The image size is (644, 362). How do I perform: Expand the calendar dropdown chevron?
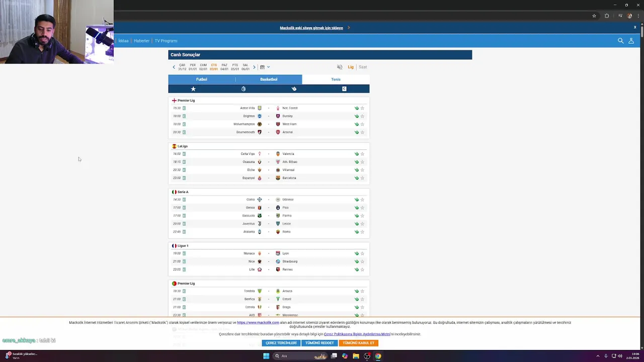(268, 67)
